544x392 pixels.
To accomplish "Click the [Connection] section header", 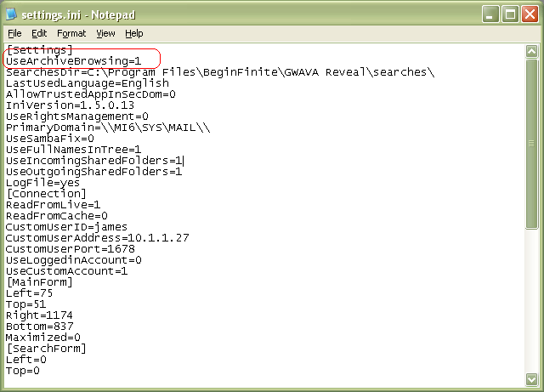I will click(x=46, y=194).
